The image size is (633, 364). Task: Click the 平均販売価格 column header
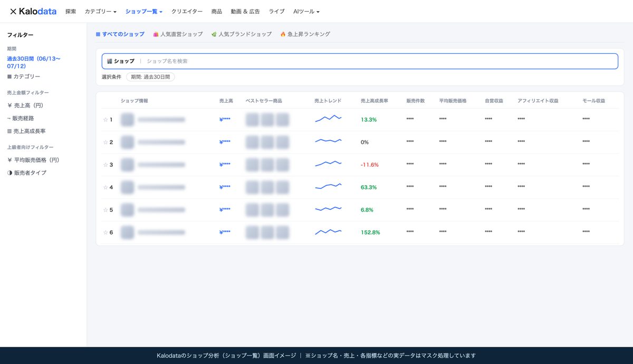pos(453,101)
